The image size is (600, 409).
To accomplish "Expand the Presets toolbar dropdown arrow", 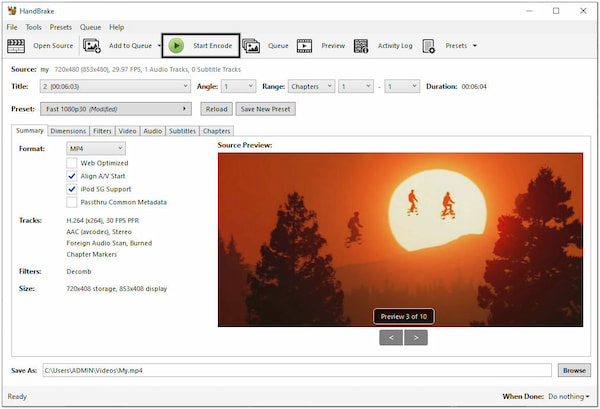I will click(x=475, y=46).
